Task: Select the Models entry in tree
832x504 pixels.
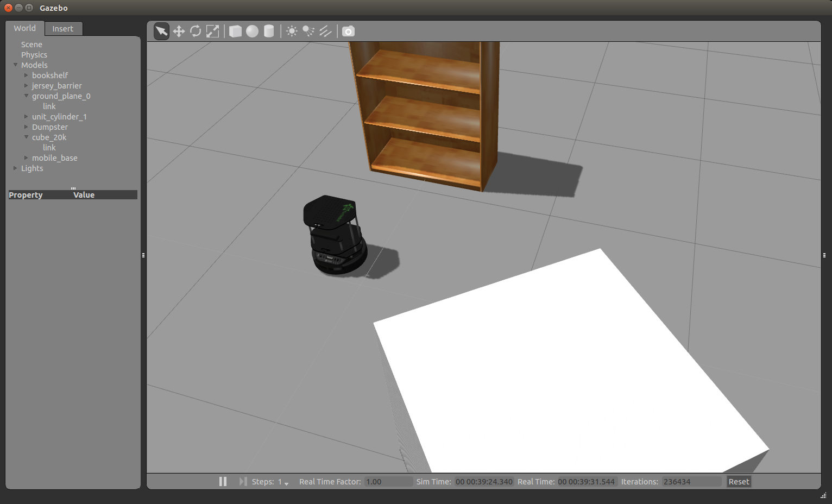Action: pyautogui.click(x=34, y=65)
